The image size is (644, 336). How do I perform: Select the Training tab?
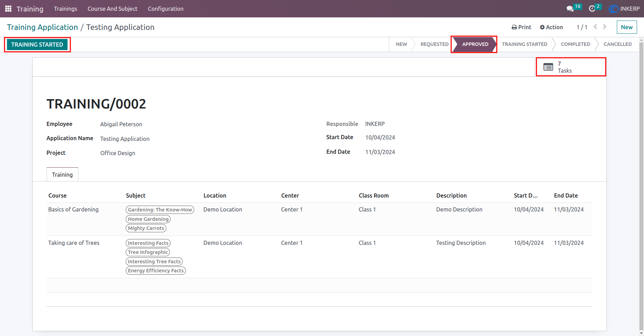click(x=62, y=175)
